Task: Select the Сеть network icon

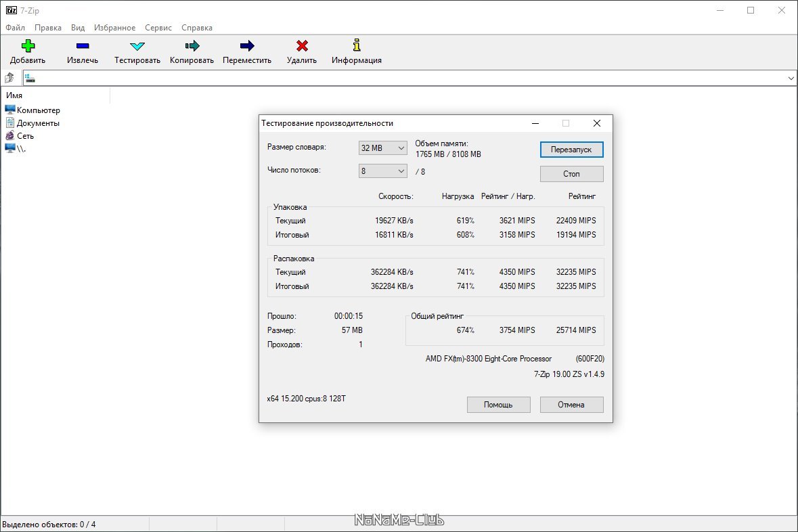Action: [x=10, y=135]
